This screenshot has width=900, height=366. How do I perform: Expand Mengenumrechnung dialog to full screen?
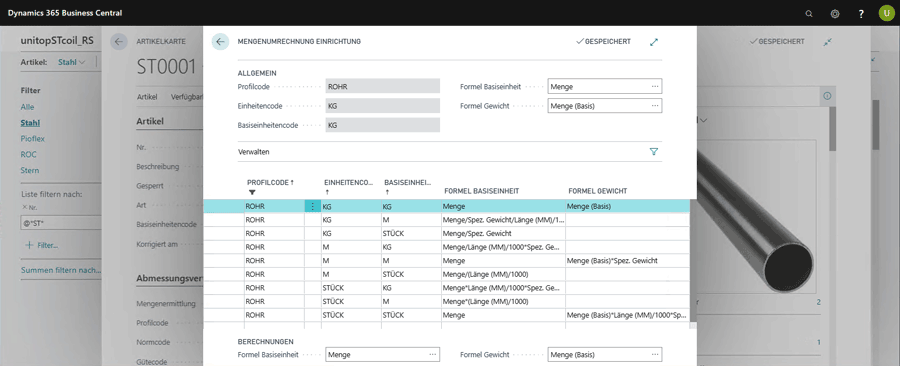point(654,42)
